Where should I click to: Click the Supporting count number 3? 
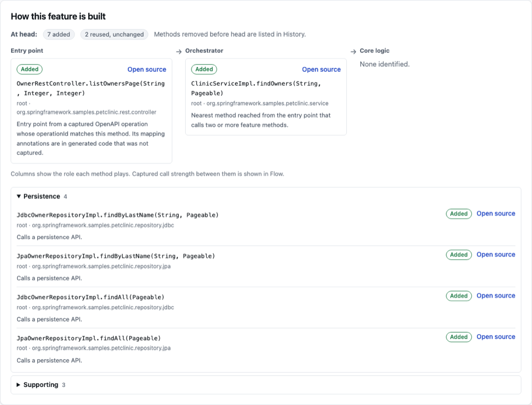click(x=63, y=385)
